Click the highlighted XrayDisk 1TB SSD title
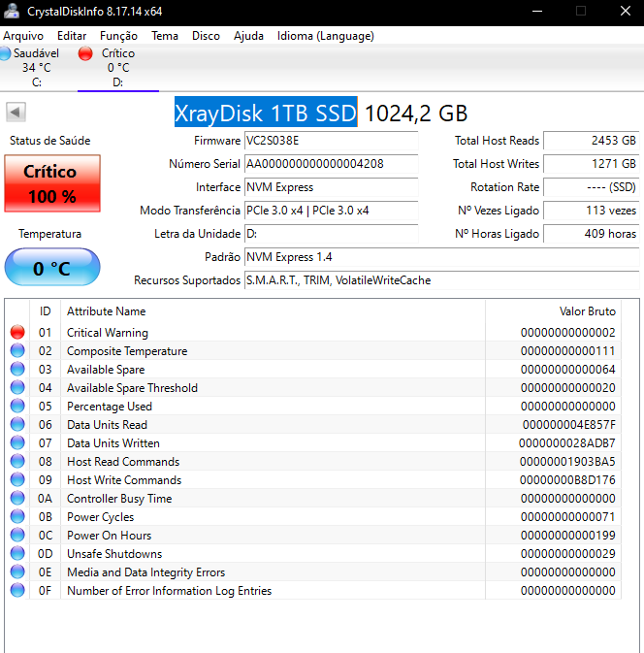 pyautogui.click(x=266, y=113)
